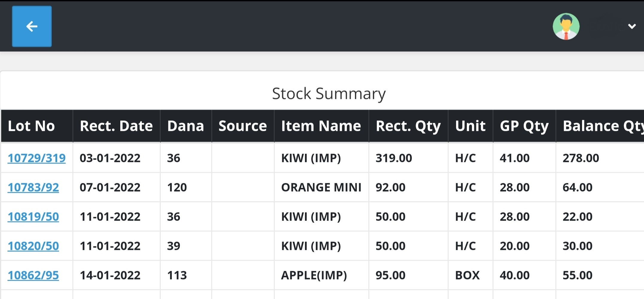Open lot 10783/92 details
Screen dimensions: 644x299
[33, 187]
